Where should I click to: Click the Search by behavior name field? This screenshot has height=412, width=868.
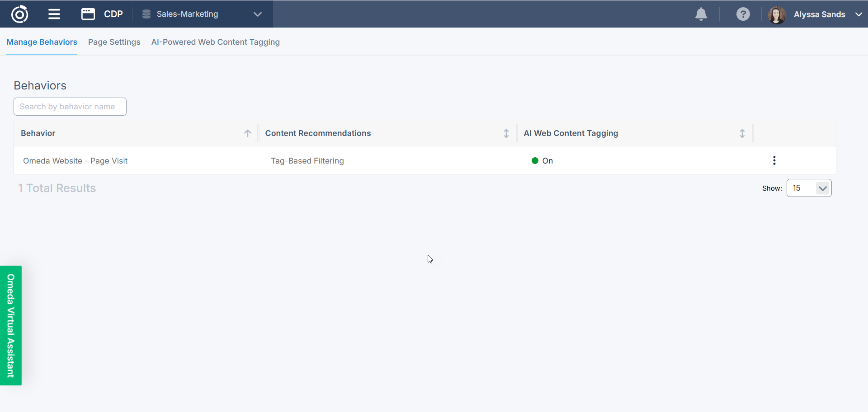tap(70, 107)
